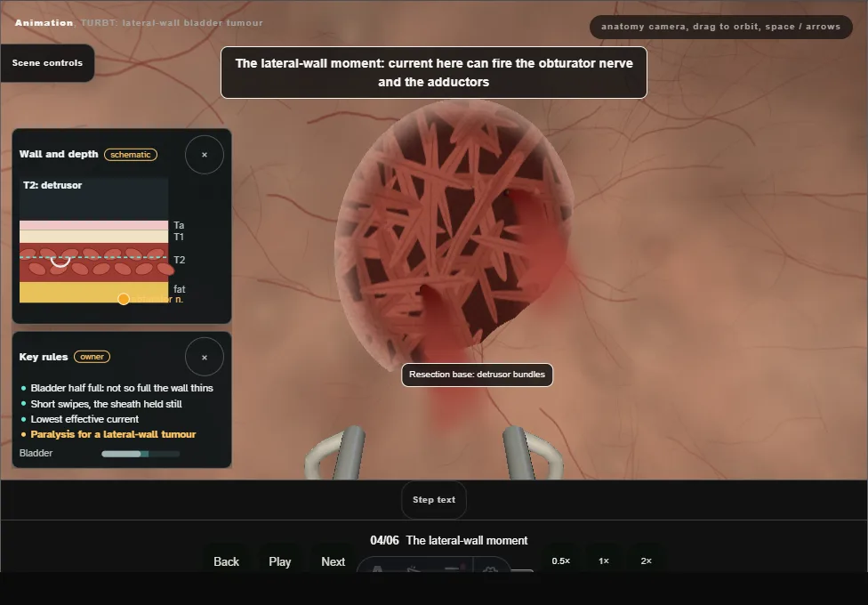Click the '04/06' step counter
The height and width of the screenshot is (605, 868).
point(384,540)
